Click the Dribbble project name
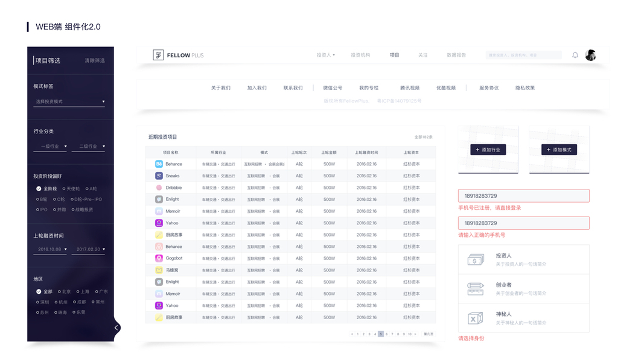This screenshot has height=362, width=644. [174, 188]
